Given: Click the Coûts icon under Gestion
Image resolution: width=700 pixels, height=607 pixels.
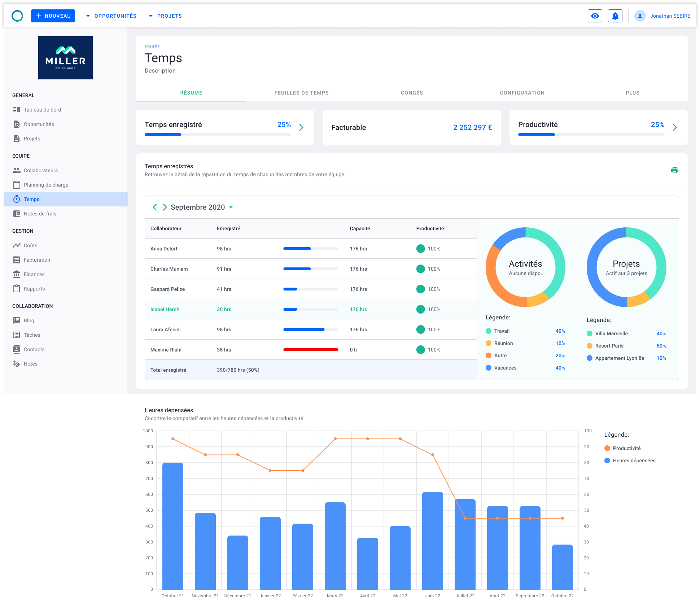Looking at the screenshot, I should 17,245.
